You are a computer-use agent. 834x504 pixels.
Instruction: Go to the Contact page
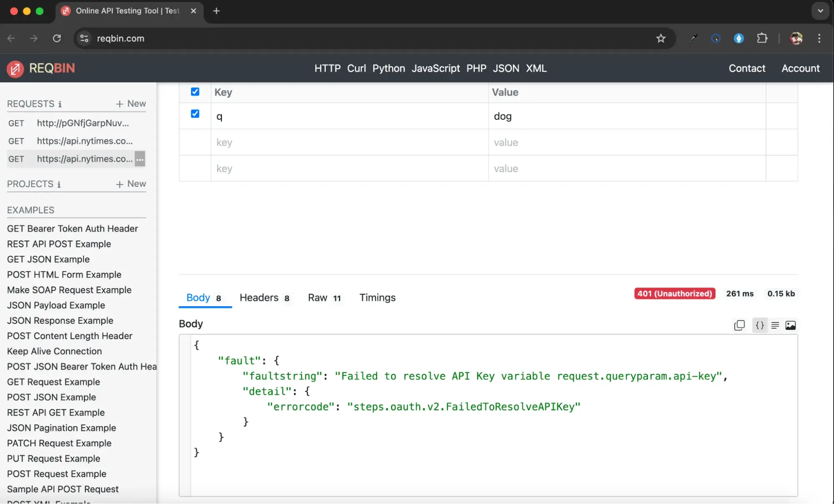pyautogui.click(x=747, y=68)
